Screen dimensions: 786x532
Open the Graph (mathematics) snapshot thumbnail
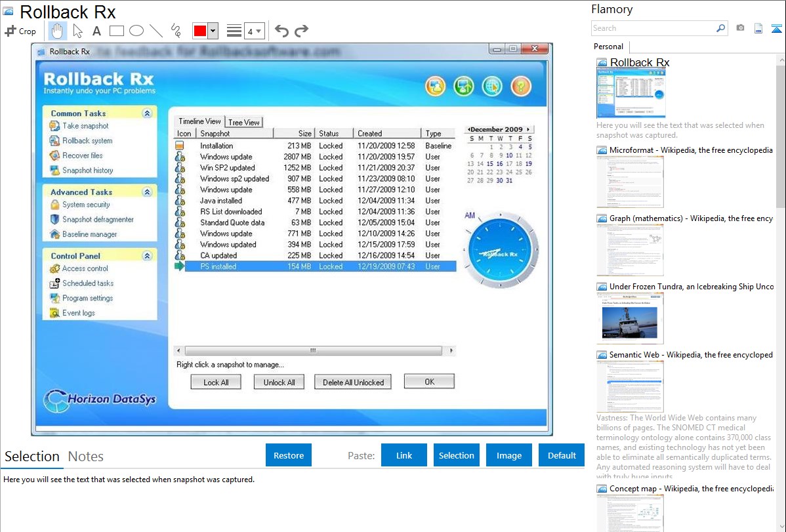[x=630, y=250]
